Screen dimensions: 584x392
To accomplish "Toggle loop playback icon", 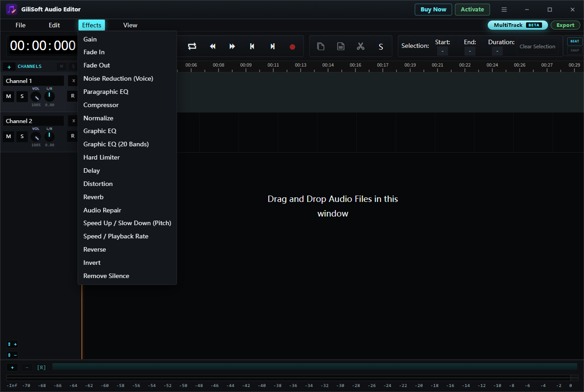I will tap(192, 46).
